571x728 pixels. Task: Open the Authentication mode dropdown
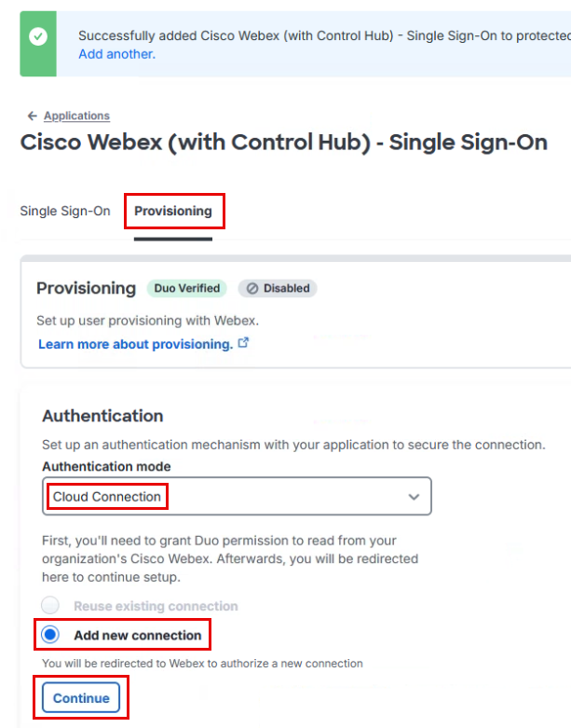pyautogui.click(x=237, y=497)
